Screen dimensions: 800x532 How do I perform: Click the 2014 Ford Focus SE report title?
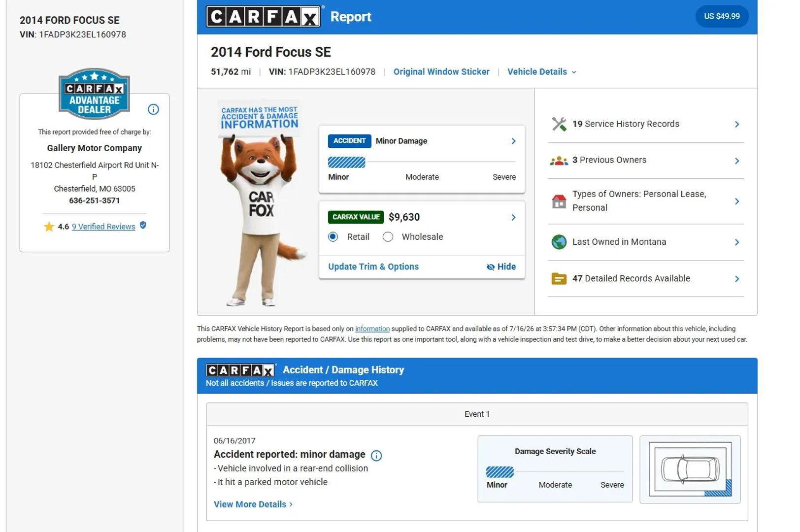[x=271, y=52]
